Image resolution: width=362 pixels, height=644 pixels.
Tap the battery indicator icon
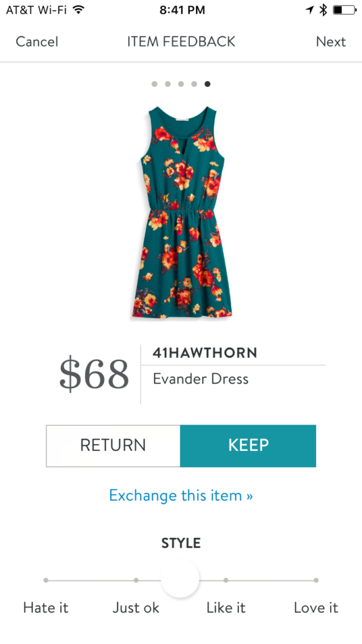click(x=344, y=10)
